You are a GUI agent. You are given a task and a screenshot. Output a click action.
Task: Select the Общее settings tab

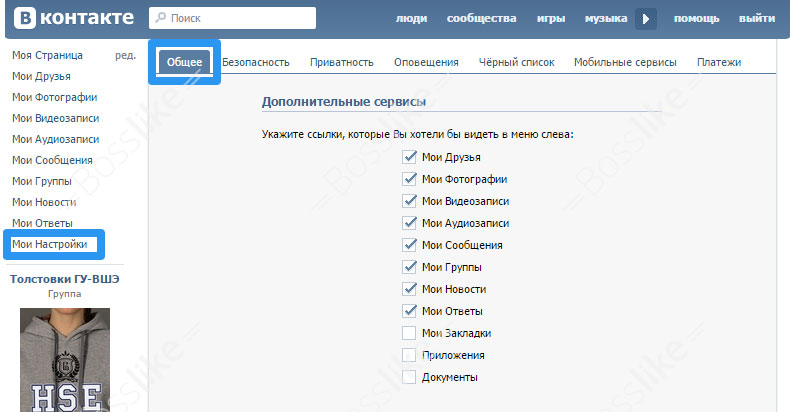click(x=184, y=62)
